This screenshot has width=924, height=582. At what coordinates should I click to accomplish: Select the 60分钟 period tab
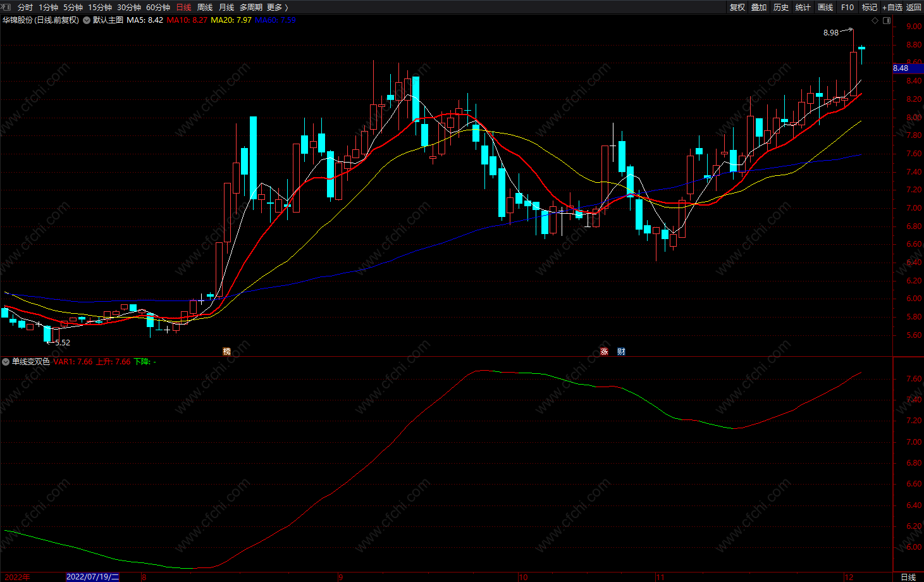point(158,7)
